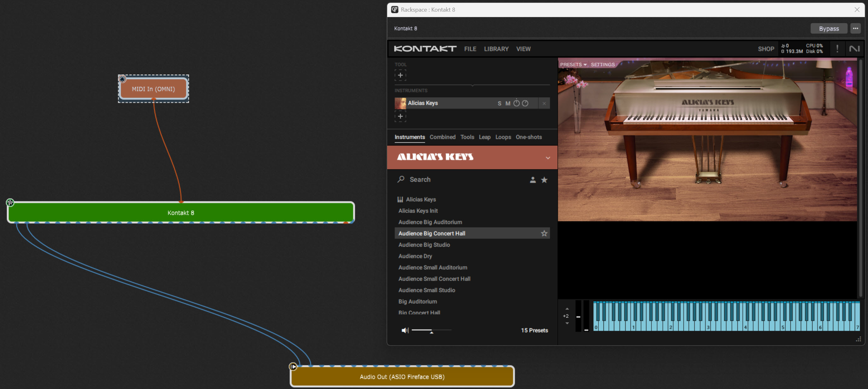Toggle the preview speaker icon

405,330
